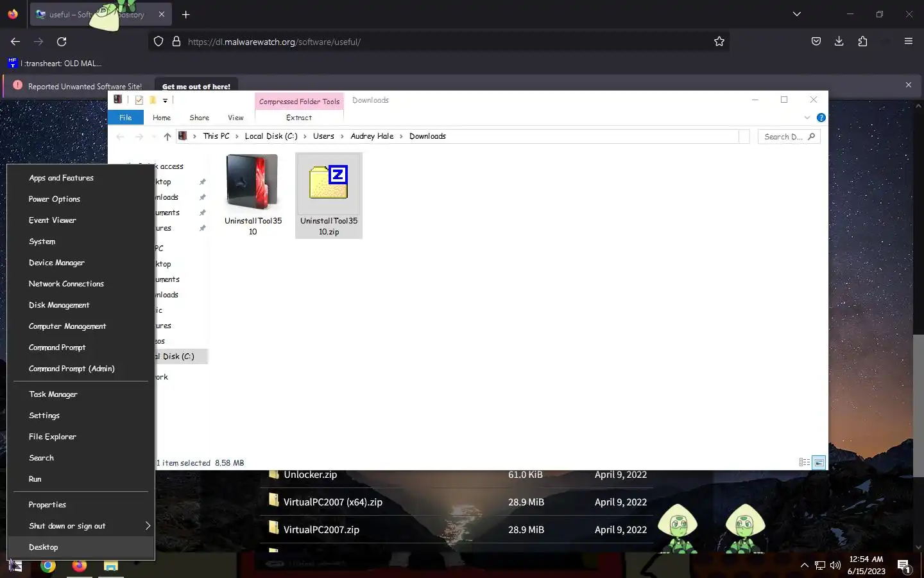Image resolution: width=924 pixels, height=578 pixels.
Task: Open Google Chrome from the taskbar
Action: point(48,566)
